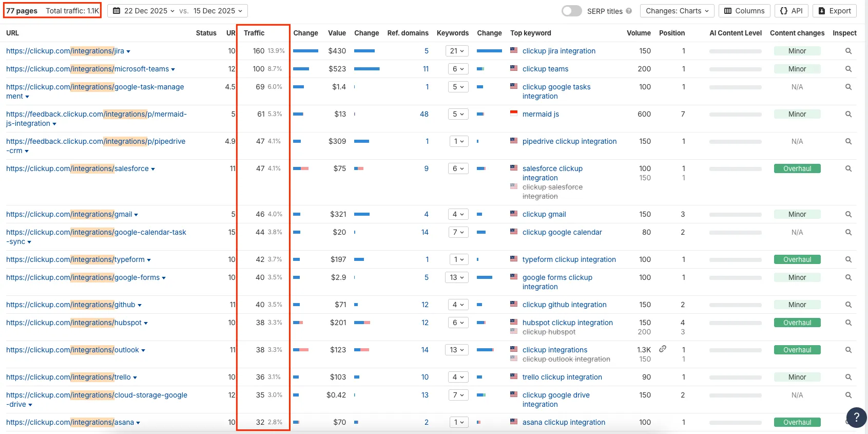Click the inspect magnifier for the github row
Viewport: 868px width, 434px height.
(848, 305)
